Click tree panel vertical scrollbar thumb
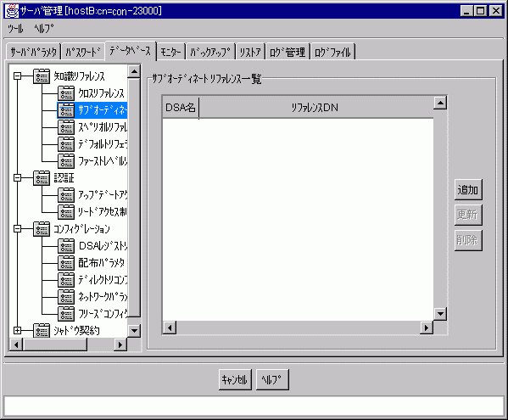508x420 pixels. [134, 197]
